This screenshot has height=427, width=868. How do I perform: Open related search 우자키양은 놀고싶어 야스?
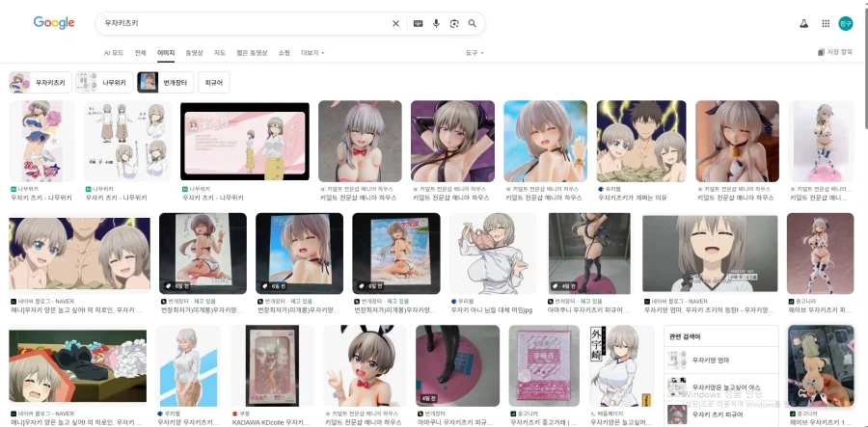tap(720, 387)
